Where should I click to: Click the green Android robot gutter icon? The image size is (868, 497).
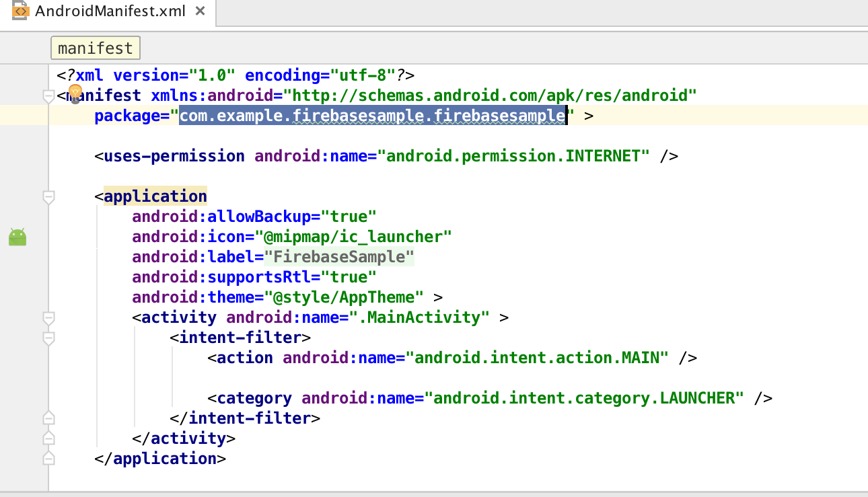[x=17, y=237]
